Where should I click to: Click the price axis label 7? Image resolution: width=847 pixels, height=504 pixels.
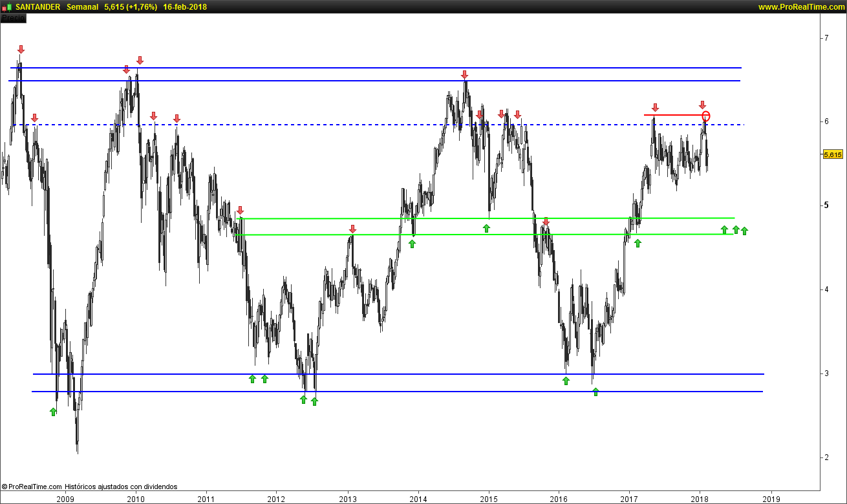pyautogui.click(x=827, y=38)
